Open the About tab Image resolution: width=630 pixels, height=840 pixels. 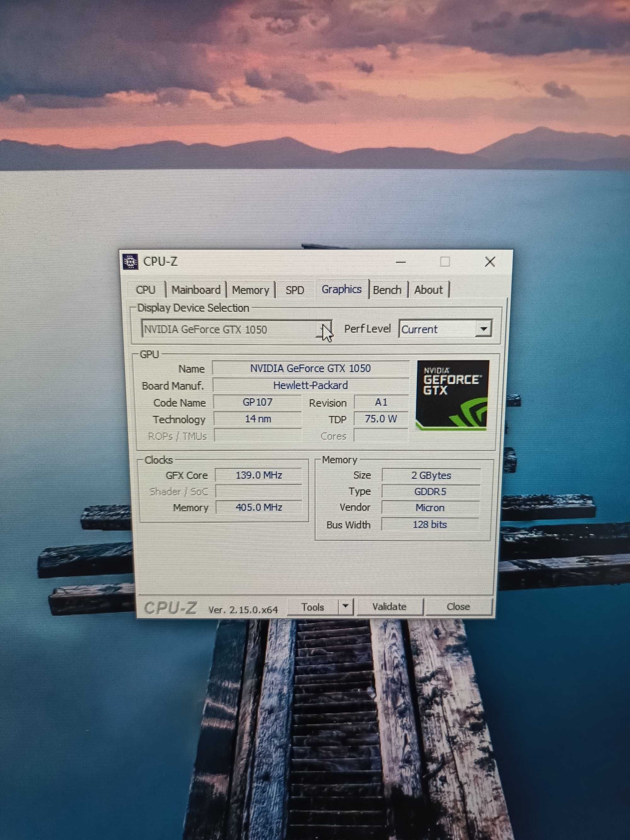point(428,290)
